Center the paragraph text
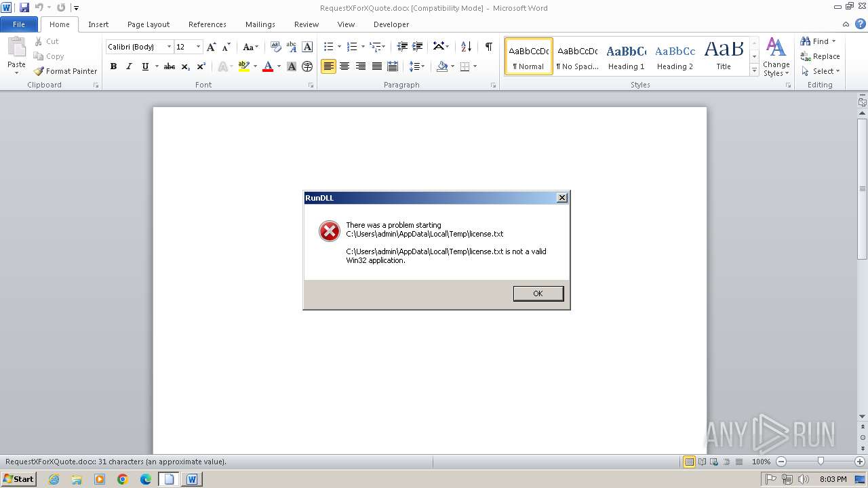Image resolution: width=868 pixels, height=488 pixels. pos(344,66)
